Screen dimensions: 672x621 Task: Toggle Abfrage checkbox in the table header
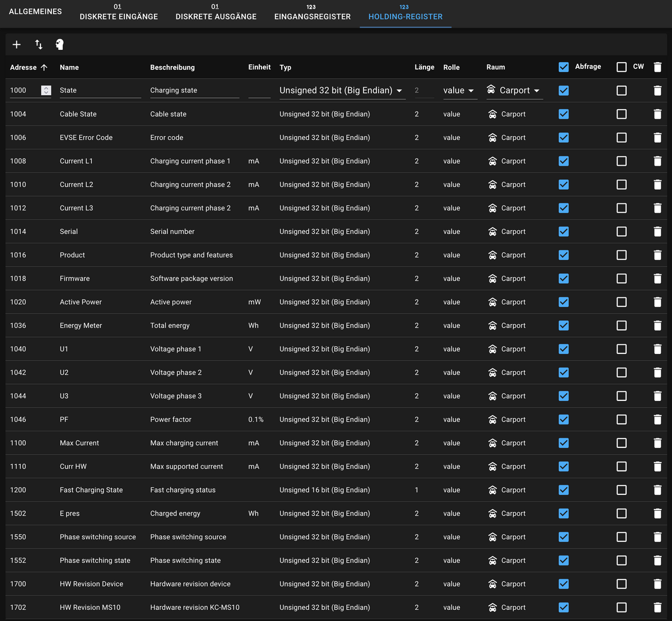564,67
